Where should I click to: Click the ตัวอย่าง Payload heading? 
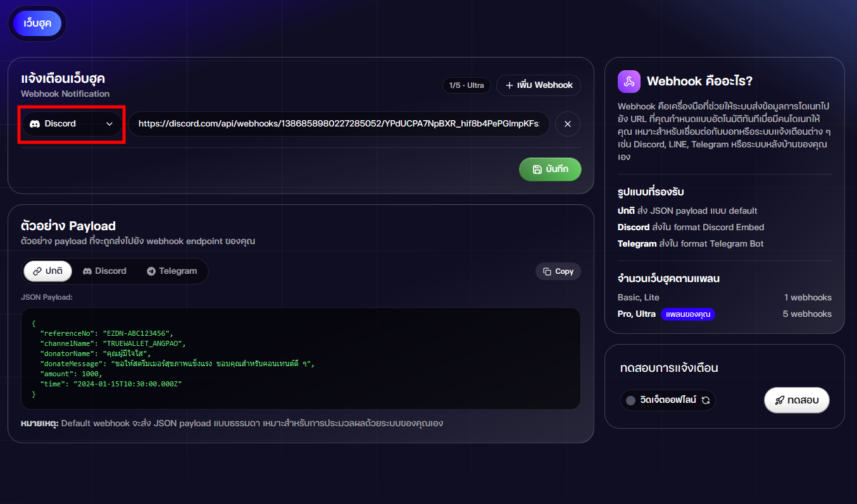(68, 226)
